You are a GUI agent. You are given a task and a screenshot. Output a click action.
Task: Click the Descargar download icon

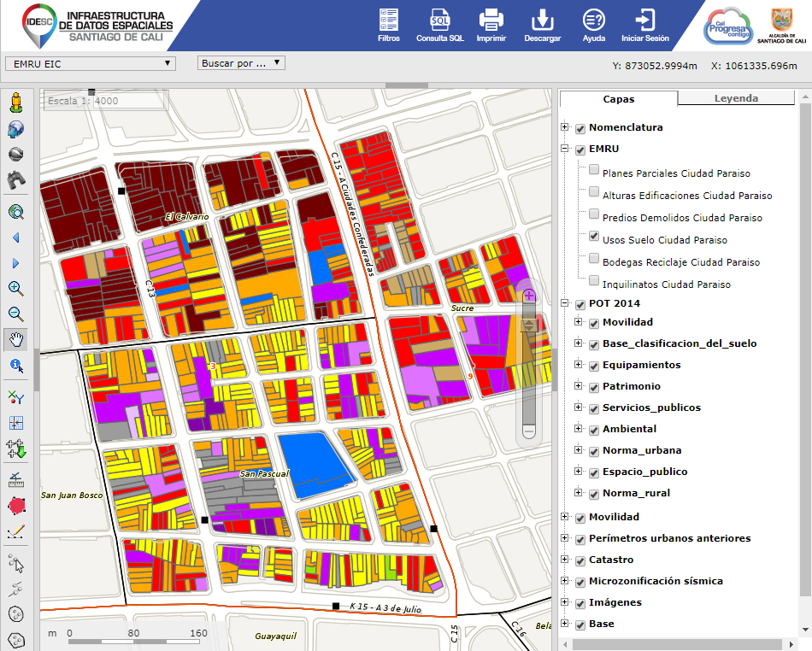coord(542,25)
